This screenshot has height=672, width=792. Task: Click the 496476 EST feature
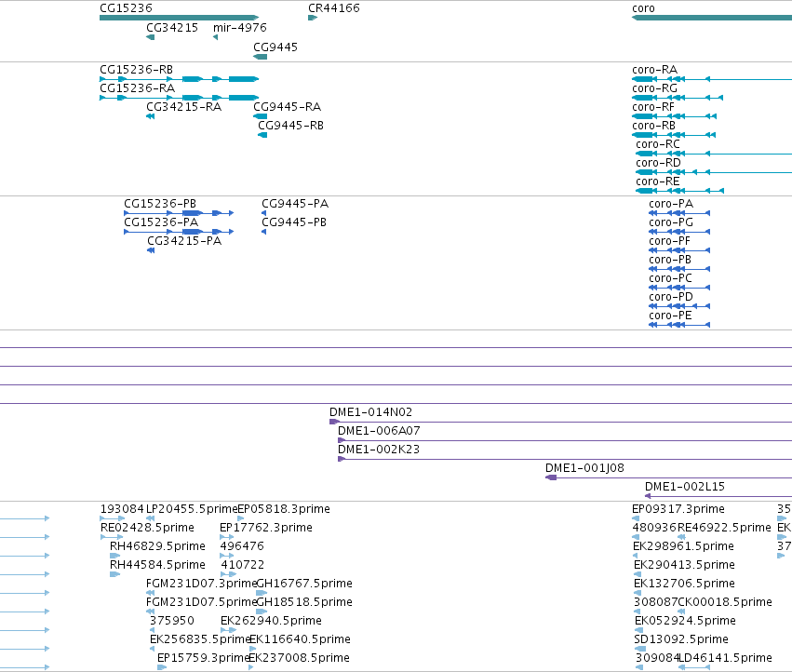click(x=227, y=556)
